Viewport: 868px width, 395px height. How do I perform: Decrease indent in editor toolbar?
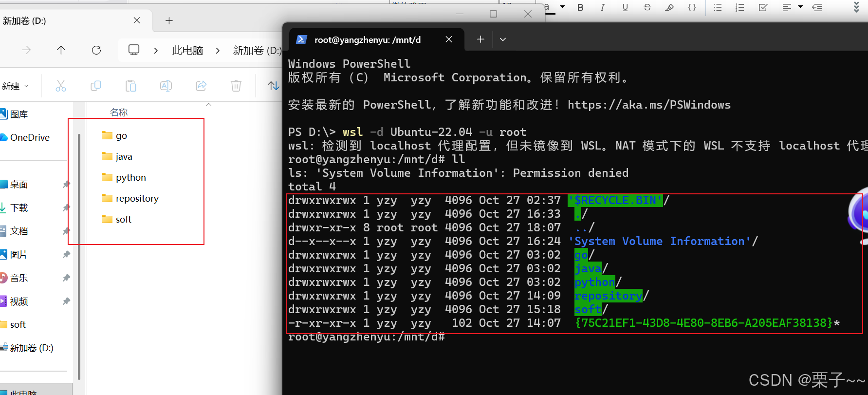[x=817, y=7]
